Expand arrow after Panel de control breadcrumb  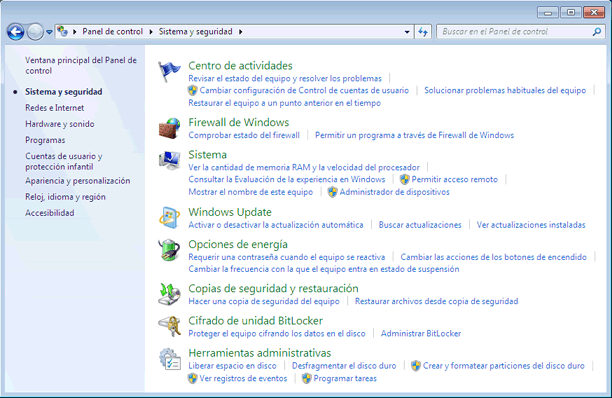click(151, 32)
